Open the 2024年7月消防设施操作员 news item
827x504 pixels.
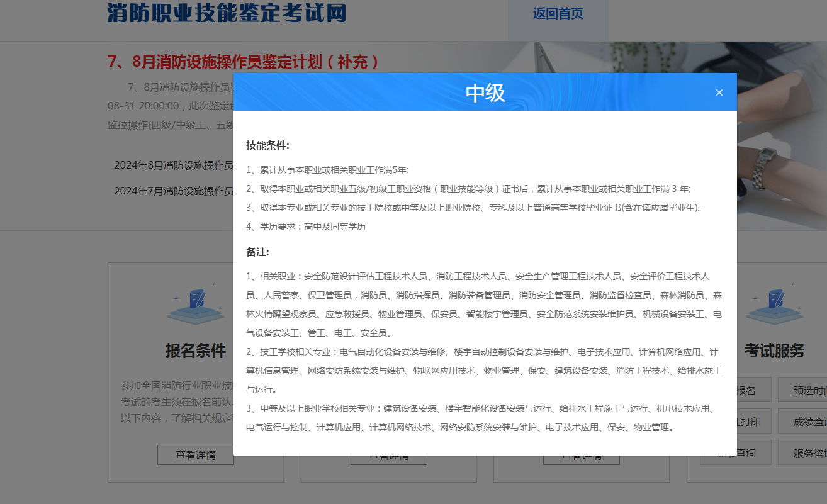(x=174, y=191)
